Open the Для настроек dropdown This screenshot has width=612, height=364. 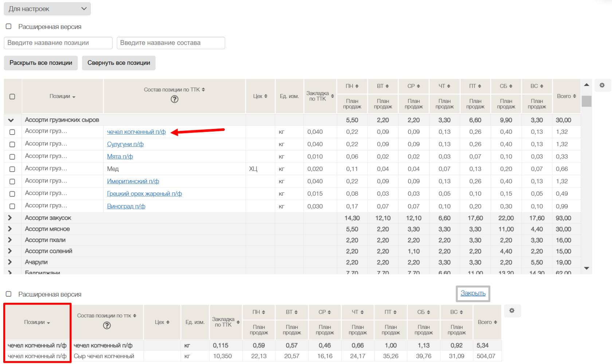point(47,9)
